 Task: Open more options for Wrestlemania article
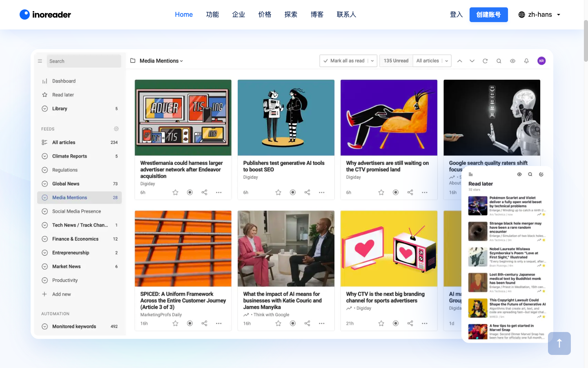[219, 192]
